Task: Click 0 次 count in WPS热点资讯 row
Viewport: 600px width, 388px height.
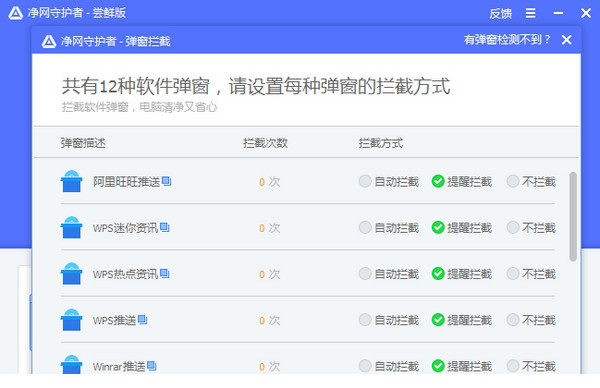Action: tap(269, 274)
